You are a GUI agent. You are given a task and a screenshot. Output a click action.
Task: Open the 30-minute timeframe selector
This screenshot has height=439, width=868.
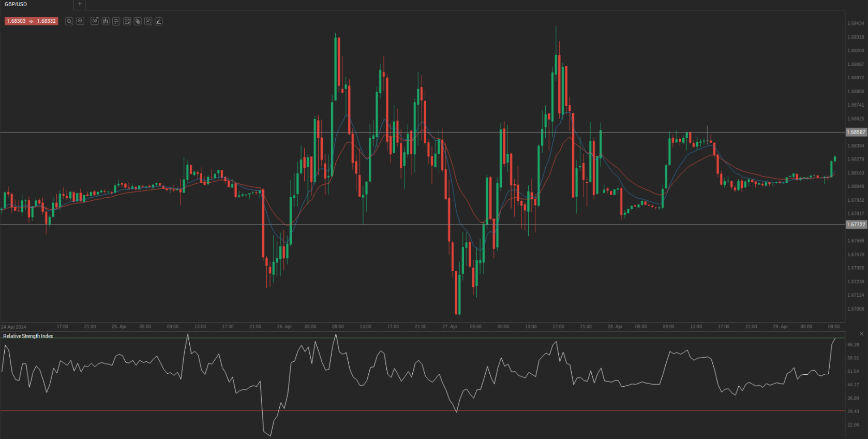click(x=95, y=21)
